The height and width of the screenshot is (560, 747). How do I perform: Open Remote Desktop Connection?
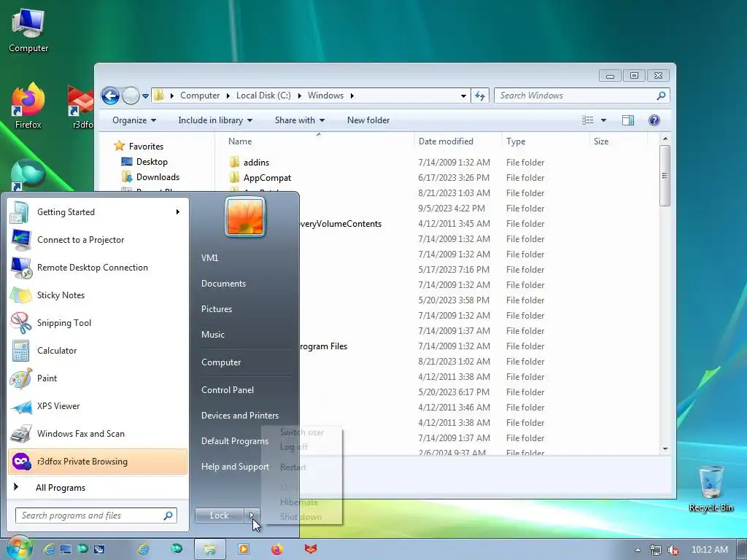pos(98,267)
